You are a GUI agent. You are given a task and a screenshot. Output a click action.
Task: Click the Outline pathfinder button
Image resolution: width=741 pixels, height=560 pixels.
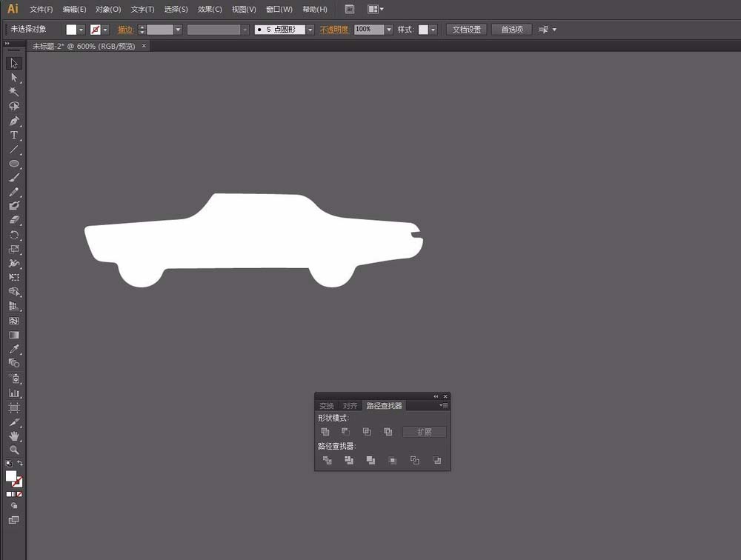(x=414, y=460)
